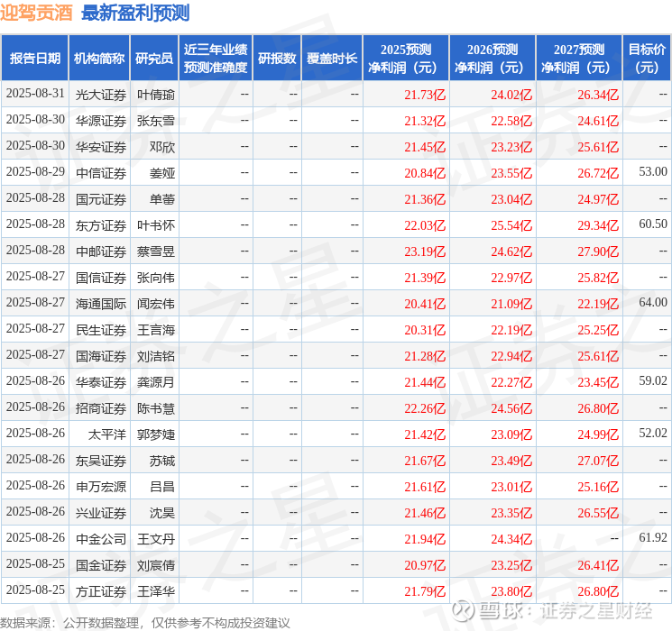Click analyst name 叶倩瑜

[x=156, y=95]
